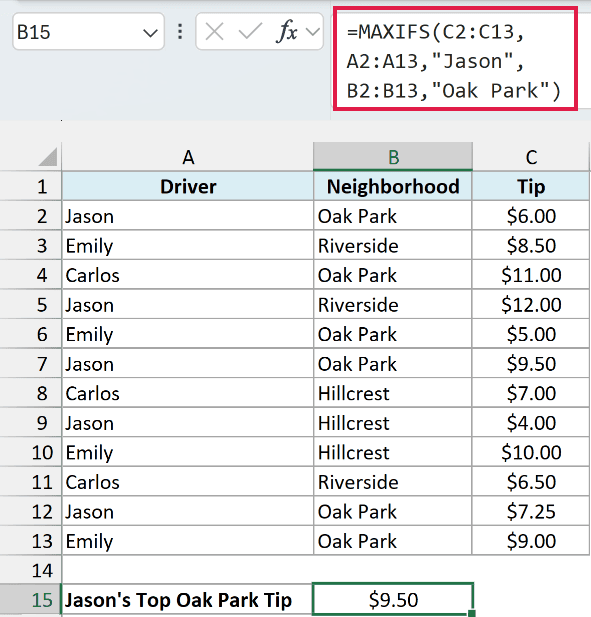Image resolution: width=591 pixels, height=617 pixels.
Task: Click the $7.25 tip cell
Action: [531, 511]
